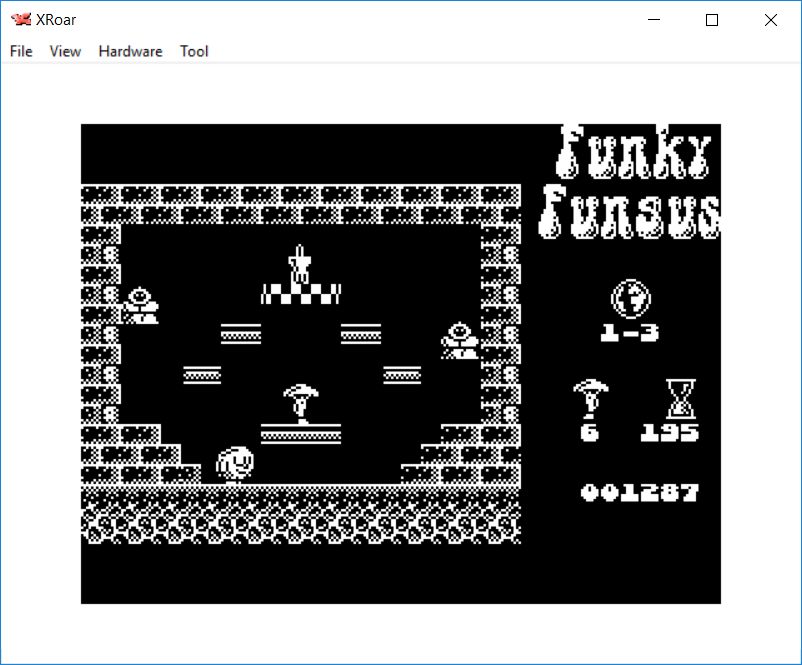Screen dimensions: 802x665
Task: Click the score 001287 display
Action: pos(640,493)
